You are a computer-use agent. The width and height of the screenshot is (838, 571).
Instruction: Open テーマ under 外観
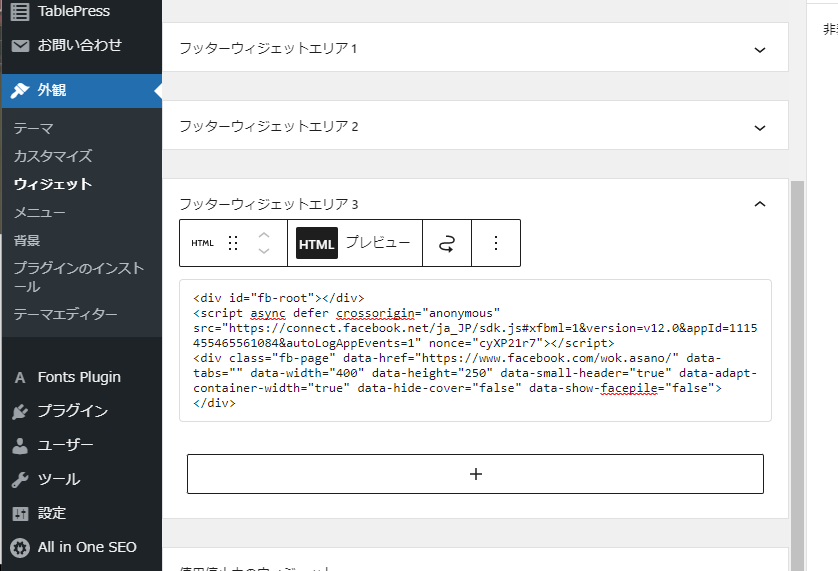point(33,128)
